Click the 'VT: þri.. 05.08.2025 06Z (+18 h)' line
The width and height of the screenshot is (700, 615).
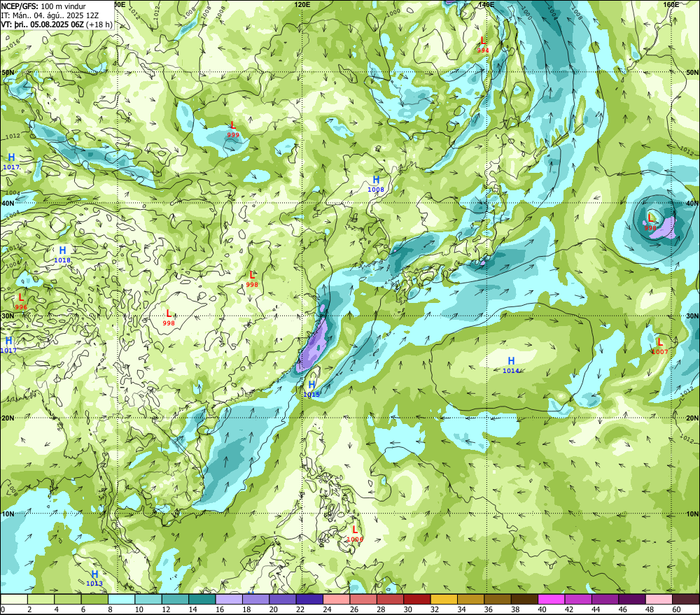57,24
